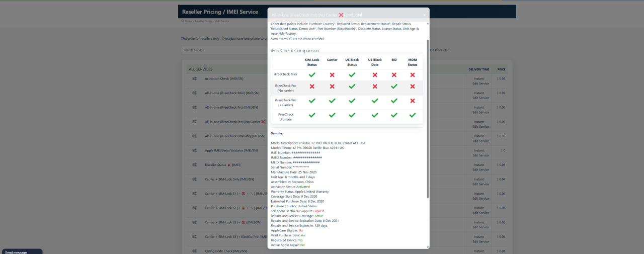This screenshot has height=254, width=644.
Task: Edit Service for the $0.35 iFreeCheck Ultimate
Action: coord(480,141)
